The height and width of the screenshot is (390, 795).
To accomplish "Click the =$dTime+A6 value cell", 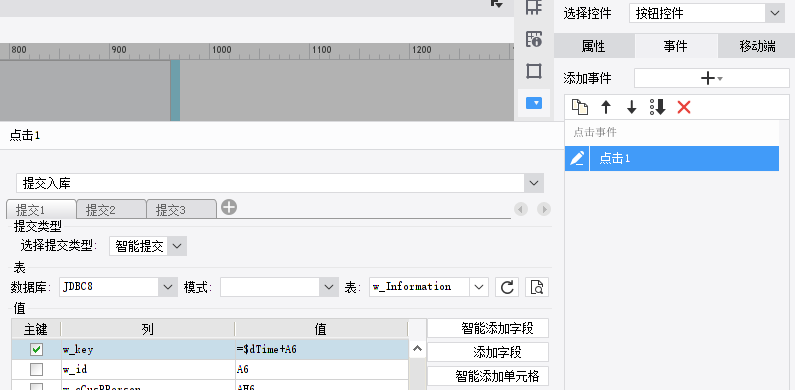I will pos(321,349).
